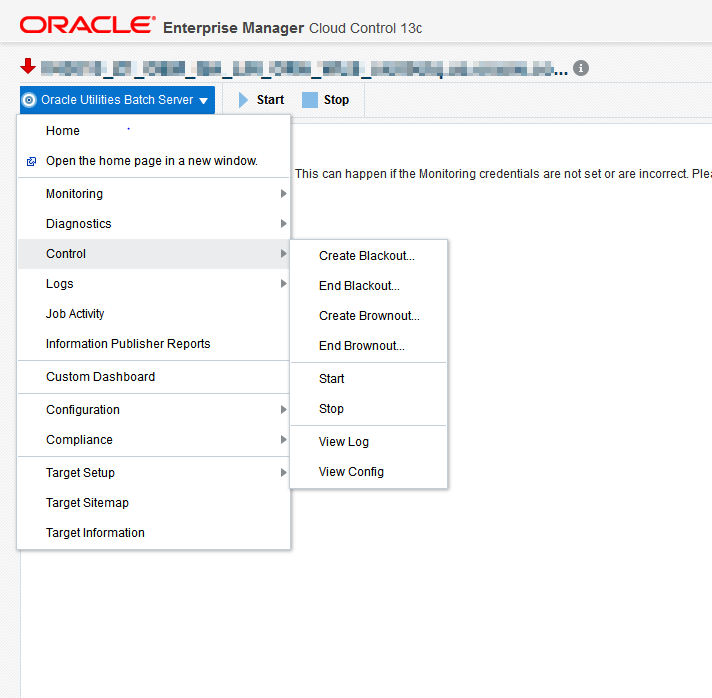712x698 pixels.
Task: Click the blurred target name heading
Action: (x=304, y=69)
